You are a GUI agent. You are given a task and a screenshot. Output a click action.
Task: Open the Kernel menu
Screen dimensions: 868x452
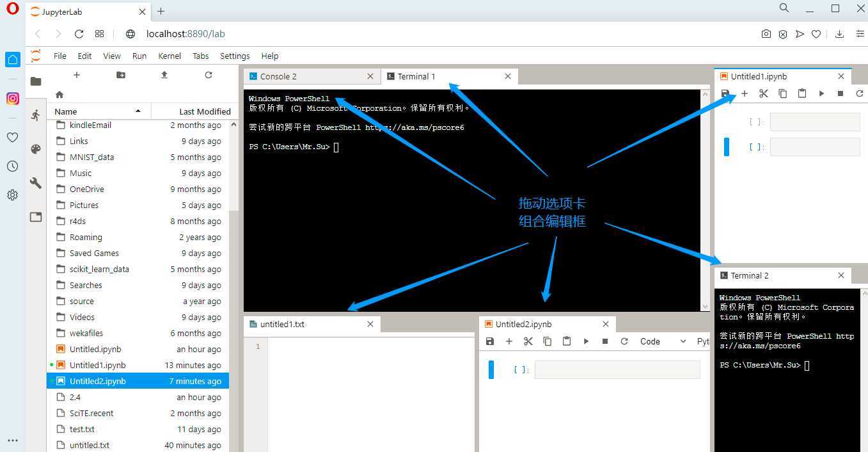click(x=170, y=56)
